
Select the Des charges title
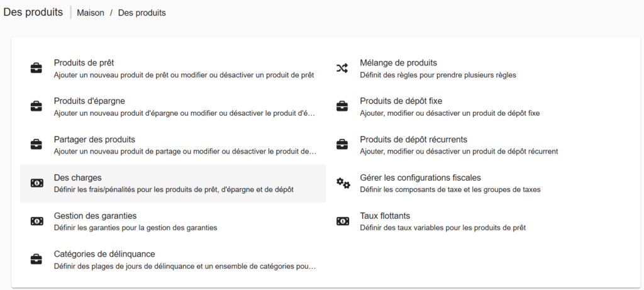[x=78, y=178]
